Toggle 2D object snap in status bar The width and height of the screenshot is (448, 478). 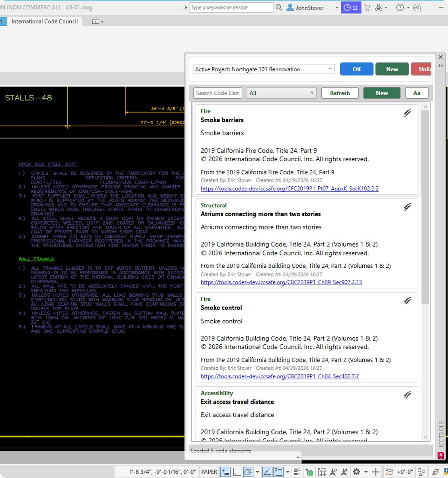tap(278, 472)
